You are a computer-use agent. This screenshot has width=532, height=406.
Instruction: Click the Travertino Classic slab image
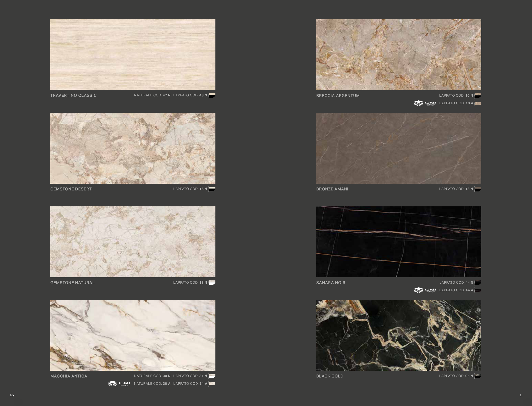pos(133,54)
